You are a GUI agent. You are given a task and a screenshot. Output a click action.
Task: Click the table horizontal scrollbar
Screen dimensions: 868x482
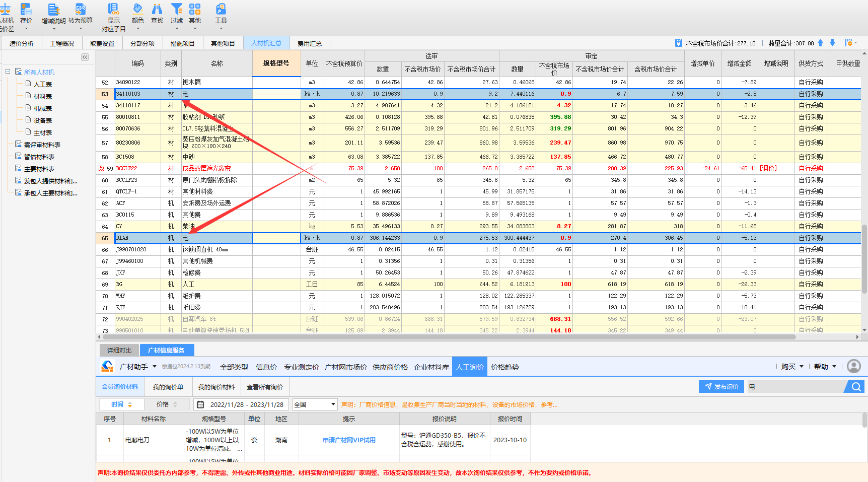449,337
